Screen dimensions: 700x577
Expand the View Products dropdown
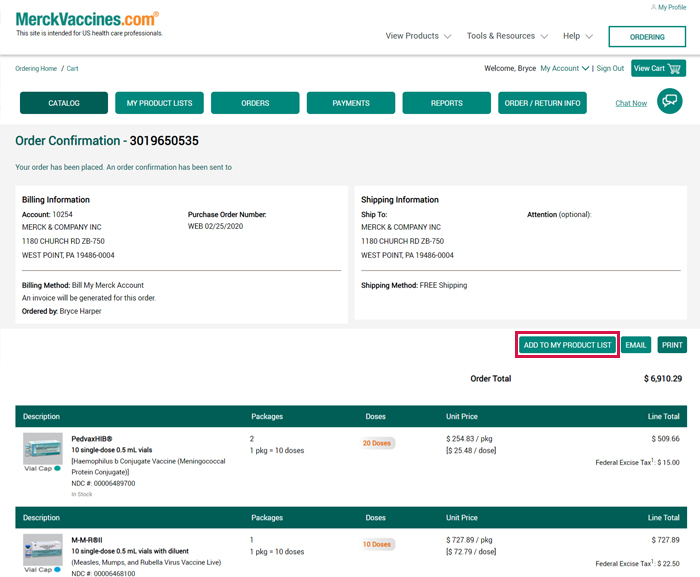(x=418, y=36)
